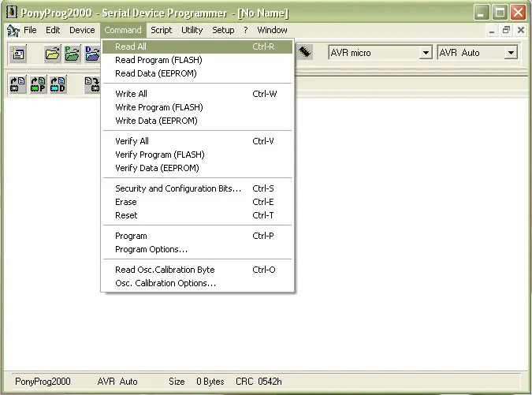The height and width of the screenshot is (395, 532).
Task: Open Osc. Calibration Options dialog
Action: [198, 283]
